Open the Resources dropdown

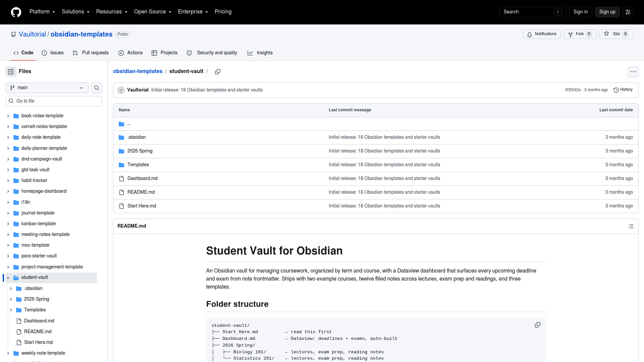112,12
